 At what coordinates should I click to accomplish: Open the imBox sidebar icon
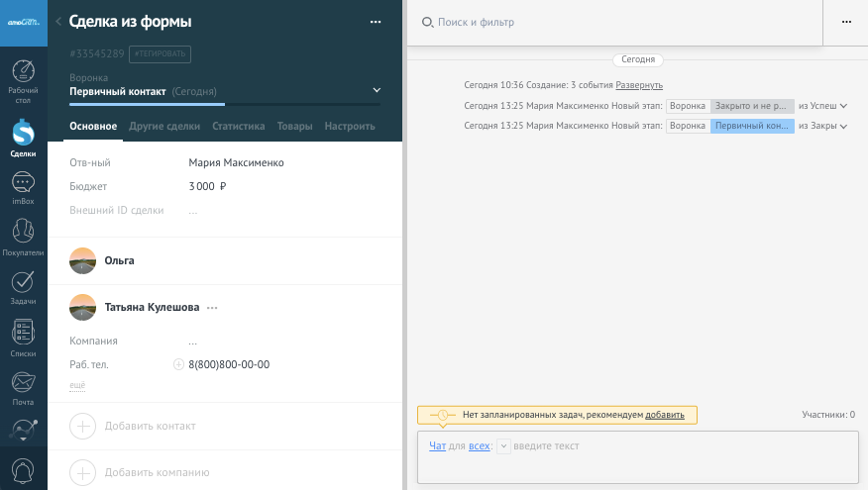(x=24, y=188)
